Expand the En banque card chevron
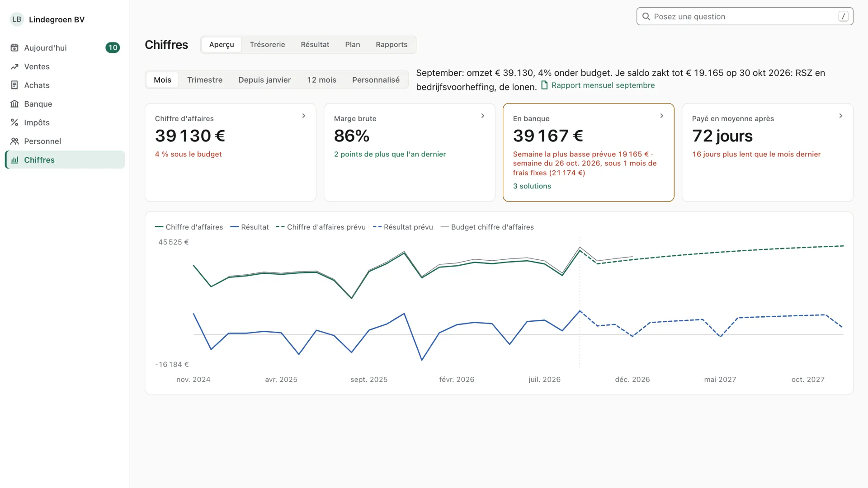Screen dimensions: 868x488 click(x=662, y=116)
